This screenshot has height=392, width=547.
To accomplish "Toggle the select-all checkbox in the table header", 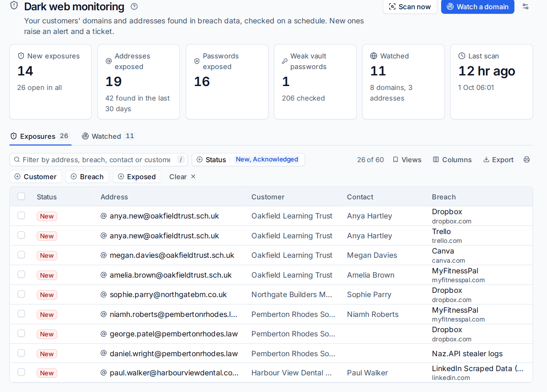I will pos(21,196).
